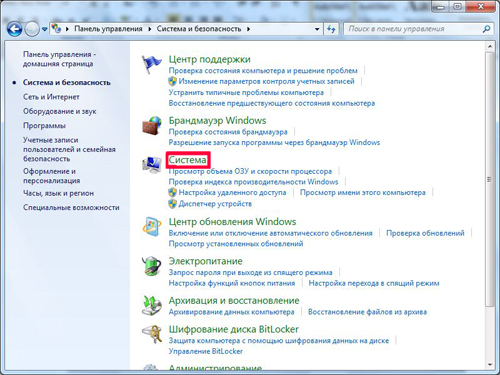Open Шифрование диска BitLocker heading link
Screen dimensions: 500x375
point(234,329)
